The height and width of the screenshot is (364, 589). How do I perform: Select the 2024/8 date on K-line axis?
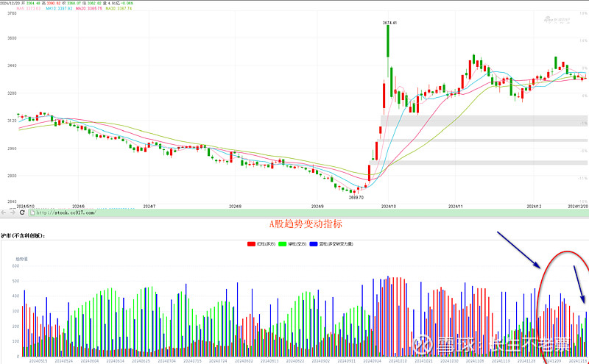pos(236,207)
